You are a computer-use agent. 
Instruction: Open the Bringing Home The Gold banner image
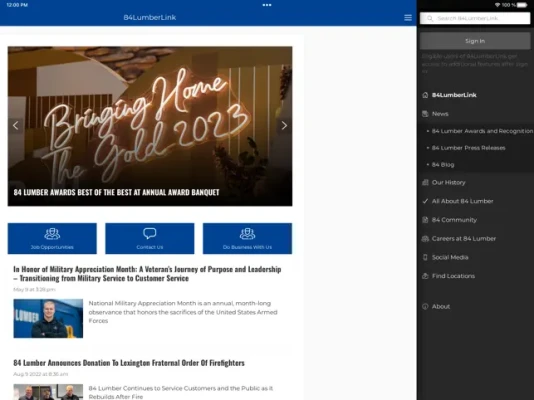[x=150, y=126]
